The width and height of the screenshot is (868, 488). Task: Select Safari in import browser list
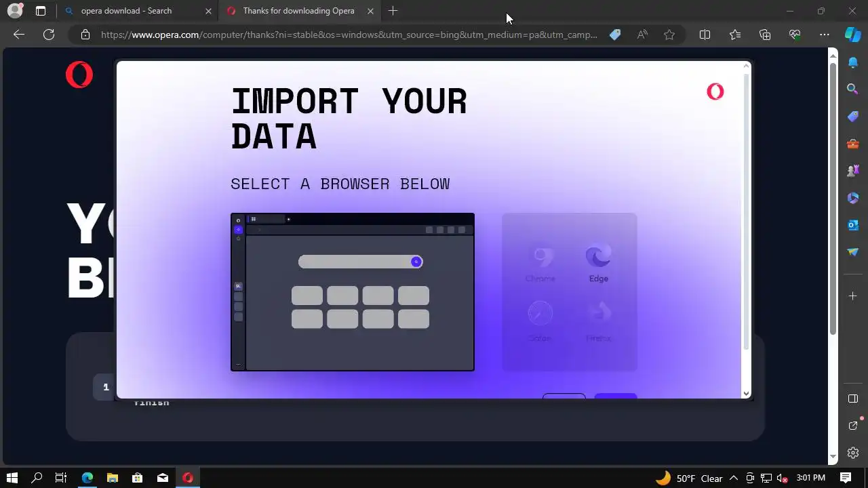(540, 321)
